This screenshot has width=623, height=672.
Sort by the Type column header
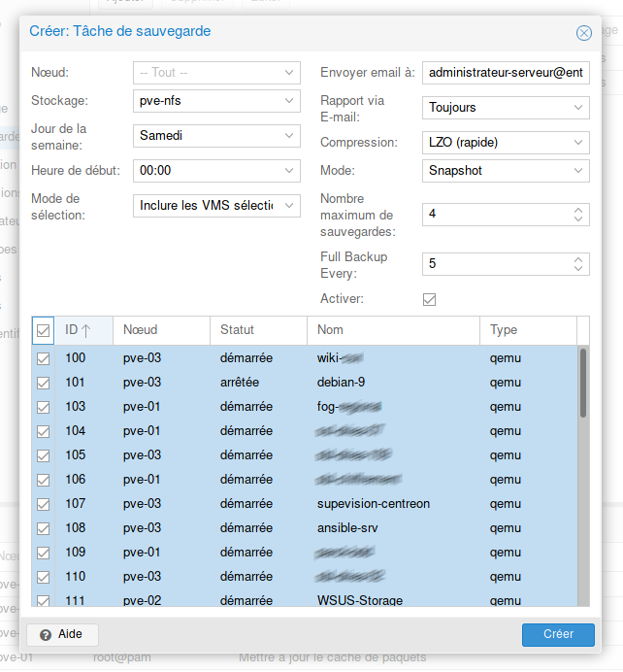pos(528,330)
